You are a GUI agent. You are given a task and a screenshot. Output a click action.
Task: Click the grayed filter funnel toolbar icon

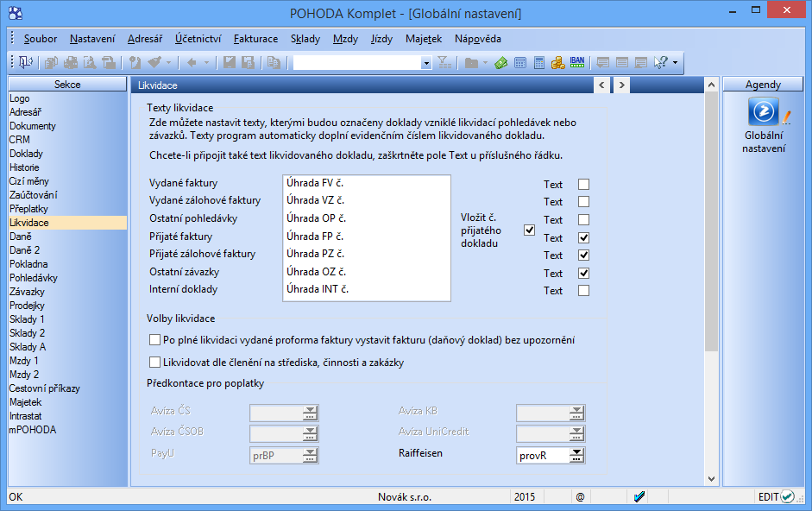(x=444, y=63)
